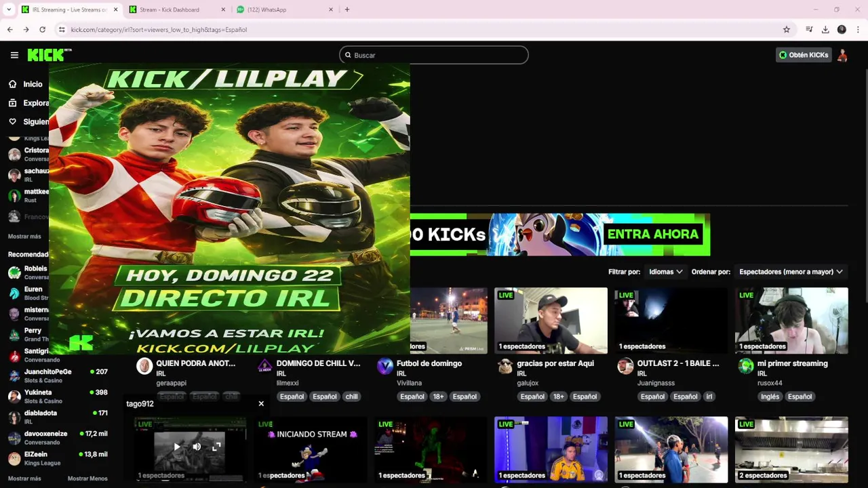The image size is (868, 488).
Task: Go to Inicio in the sidebar
Action: (x=26, y=84)
